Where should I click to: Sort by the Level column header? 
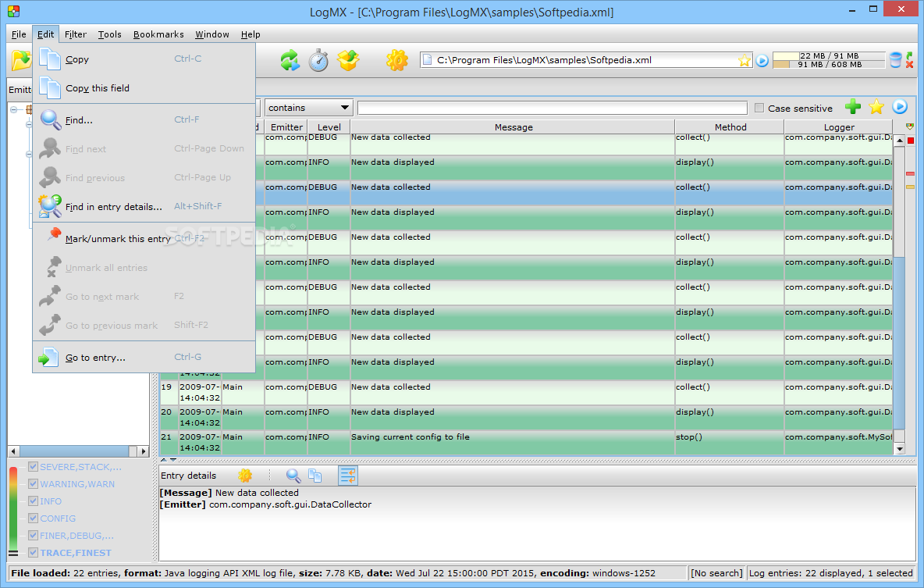point(329,127)
